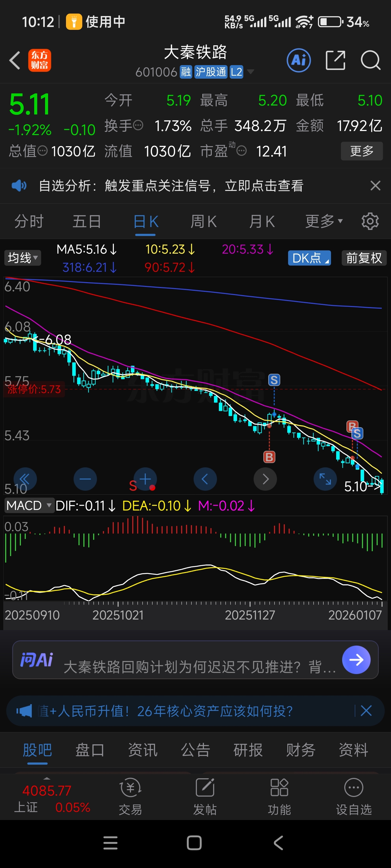
Task: Tap 更多 button in quote panel
Action: pos(362,151)
